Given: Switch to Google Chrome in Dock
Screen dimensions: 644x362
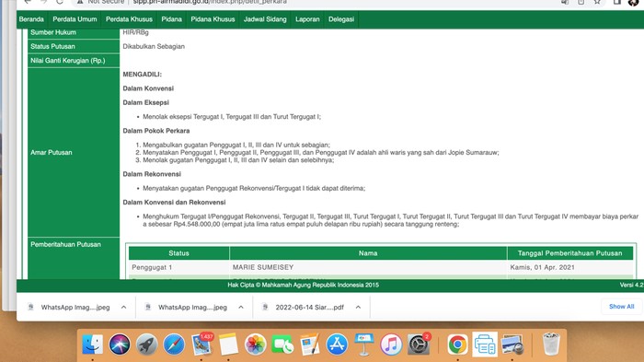Looking at the screenshot, I should click(x=457, y=344).
